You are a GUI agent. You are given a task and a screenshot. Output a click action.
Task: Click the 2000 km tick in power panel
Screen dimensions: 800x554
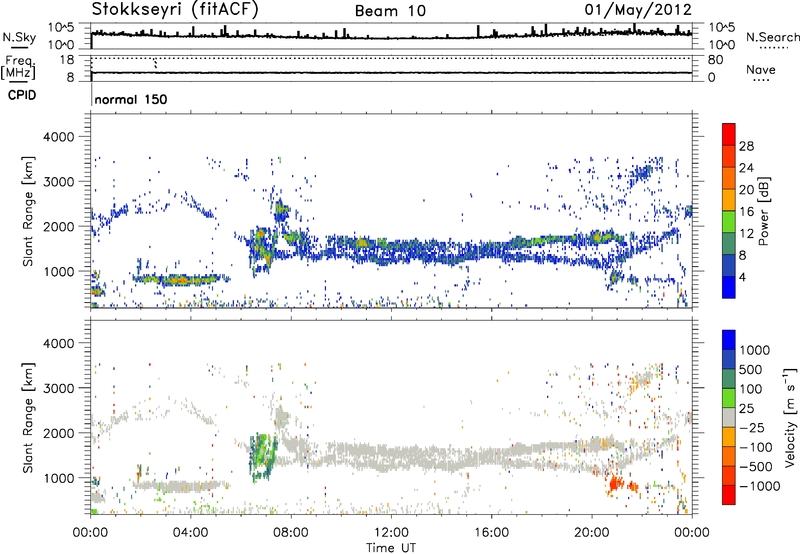pyautogui.click(x=59, y=226)
